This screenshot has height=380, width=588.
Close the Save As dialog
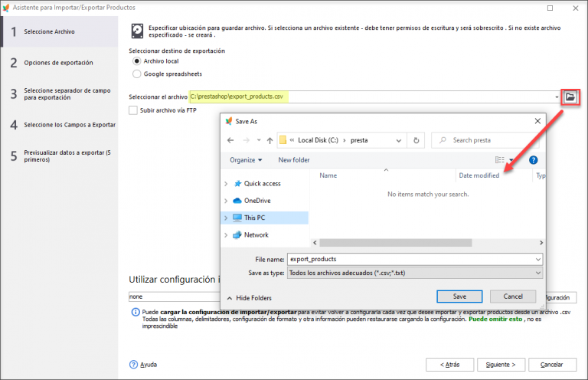(537, 121)
